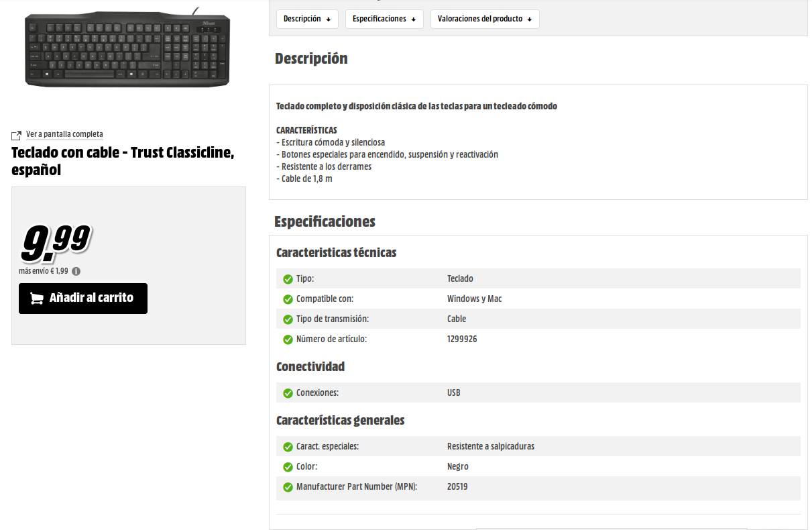Viewport: 812px width, 530px height.
Task: Click green check beside Caract. especiales
Action: 288,447
